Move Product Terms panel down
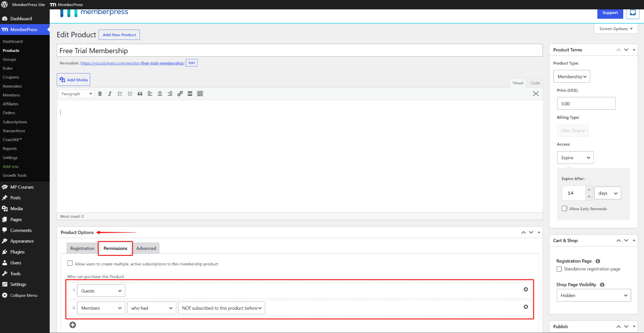 (x=626, y=50)
